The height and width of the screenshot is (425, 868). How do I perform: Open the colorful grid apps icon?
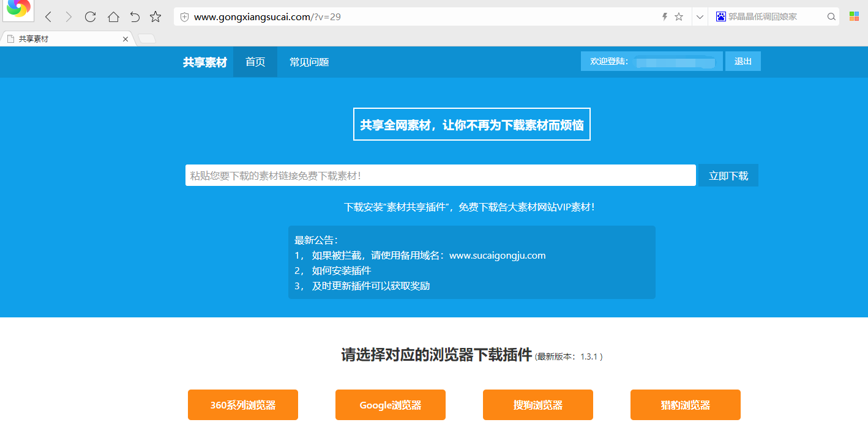pos(854,17)
